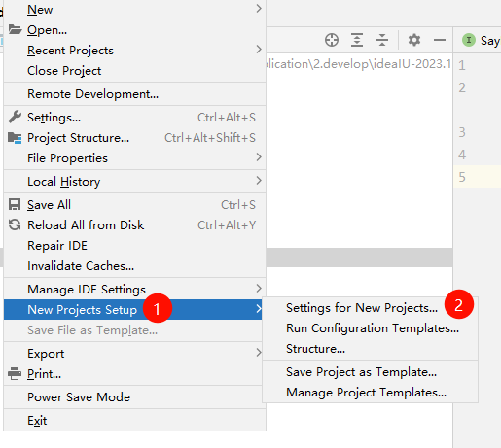Open Run Configuration Templates...
The image size is (501, 448).
point(370,328)
